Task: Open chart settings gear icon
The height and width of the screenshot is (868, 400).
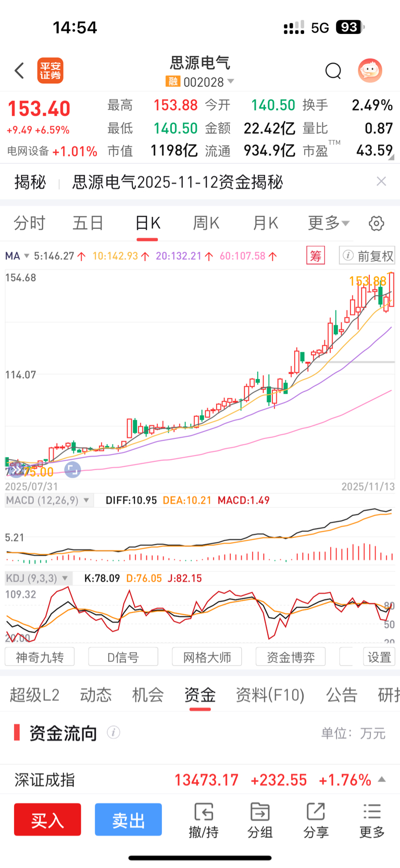Action: (376, 224)
